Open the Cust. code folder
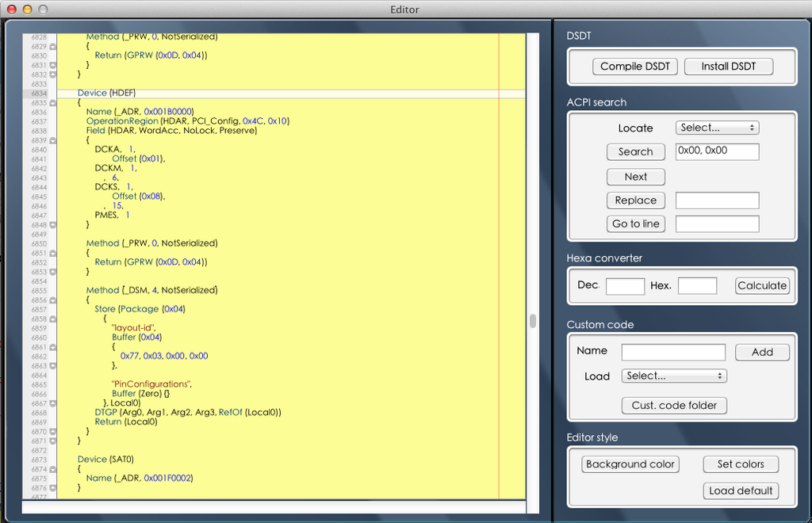This screenshot has height=523, width=812. pyautogui.click(x=674, y=406)
